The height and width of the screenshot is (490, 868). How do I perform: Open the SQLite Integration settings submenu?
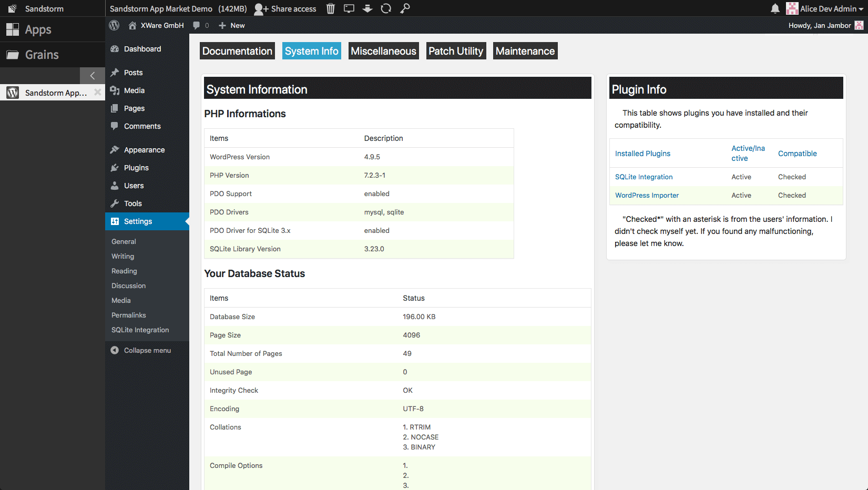point(140,330)
